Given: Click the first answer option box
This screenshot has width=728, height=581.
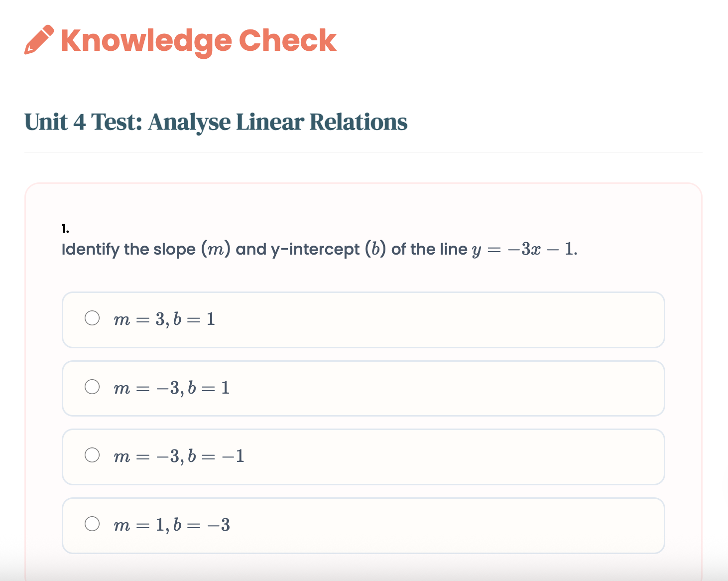Looking at the screenshot, I should [x=364, y=319].
